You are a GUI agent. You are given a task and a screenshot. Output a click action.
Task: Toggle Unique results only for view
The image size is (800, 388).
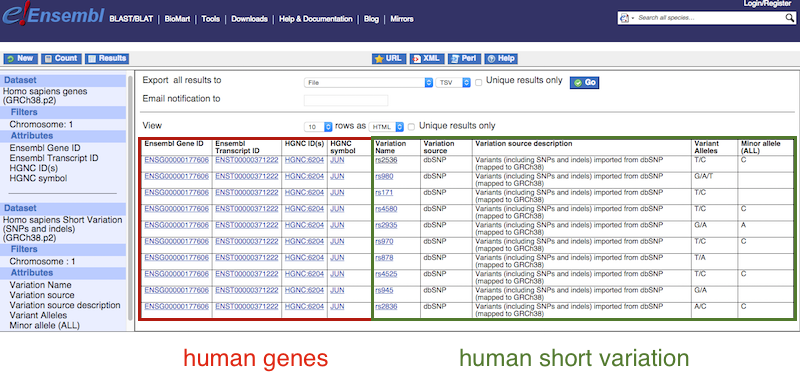click(411, 127)
